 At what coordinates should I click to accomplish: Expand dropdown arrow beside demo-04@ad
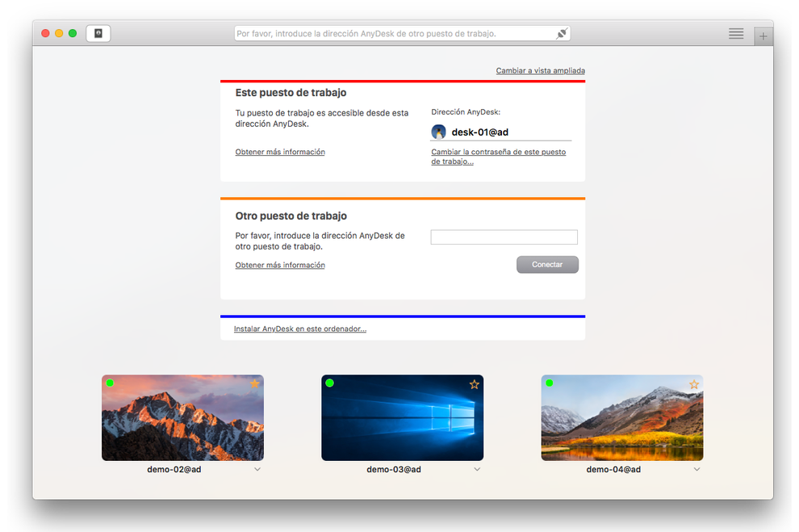tap(697, 469)
